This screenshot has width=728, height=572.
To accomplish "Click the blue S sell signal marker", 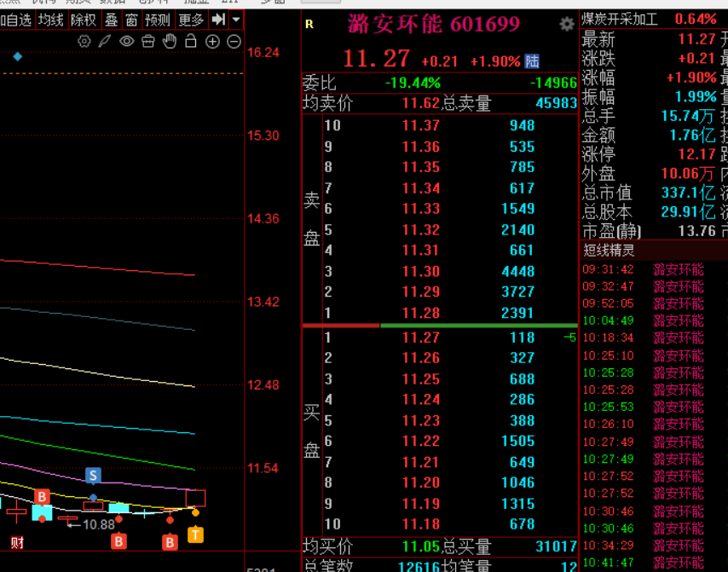I will [x=93, y=476].
